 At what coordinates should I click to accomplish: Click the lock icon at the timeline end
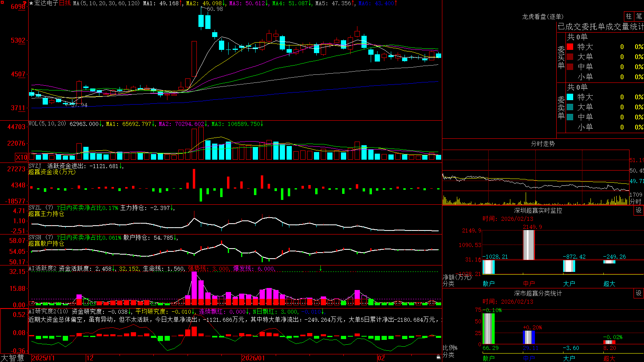[x=438, y=357]
